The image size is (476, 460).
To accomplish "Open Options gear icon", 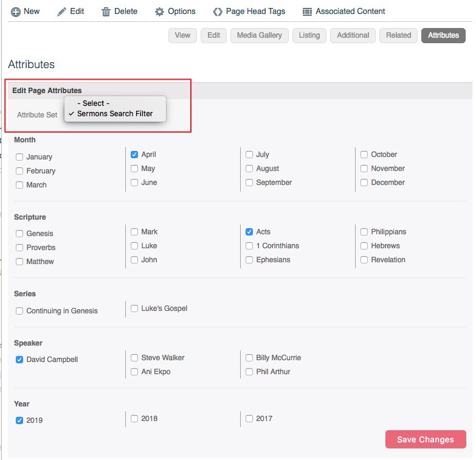I will tap(159, 12).
